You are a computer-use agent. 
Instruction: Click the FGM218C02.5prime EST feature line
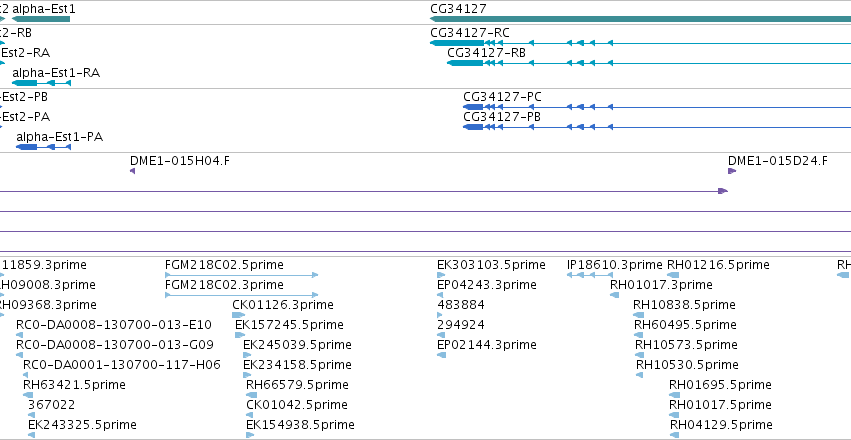242,275
